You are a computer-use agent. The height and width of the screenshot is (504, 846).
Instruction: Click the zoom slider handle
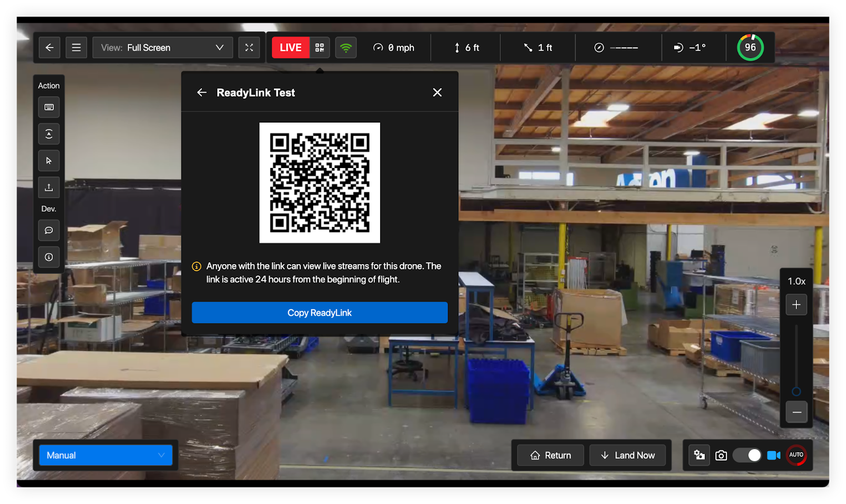[x=796, y=391]
